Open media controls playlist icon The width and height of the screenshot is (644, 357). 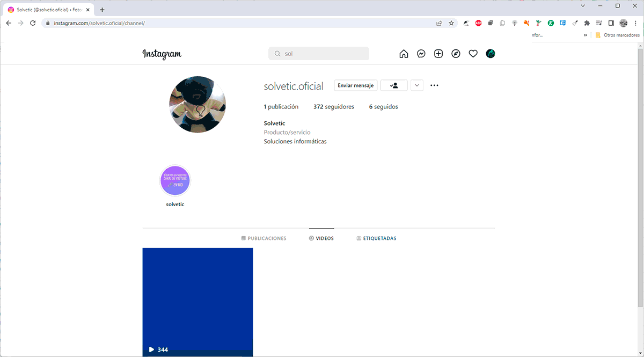click(x=599, y=23)
